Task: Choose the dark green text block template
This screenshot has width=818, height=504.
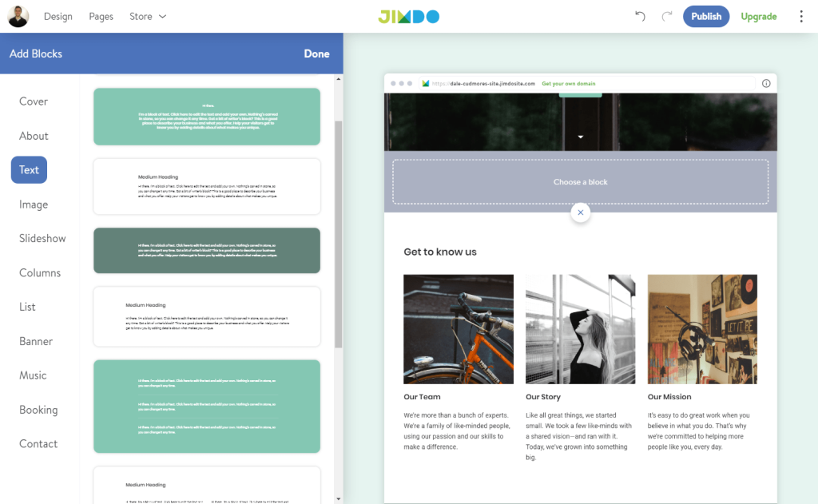Action: [207, 250]
